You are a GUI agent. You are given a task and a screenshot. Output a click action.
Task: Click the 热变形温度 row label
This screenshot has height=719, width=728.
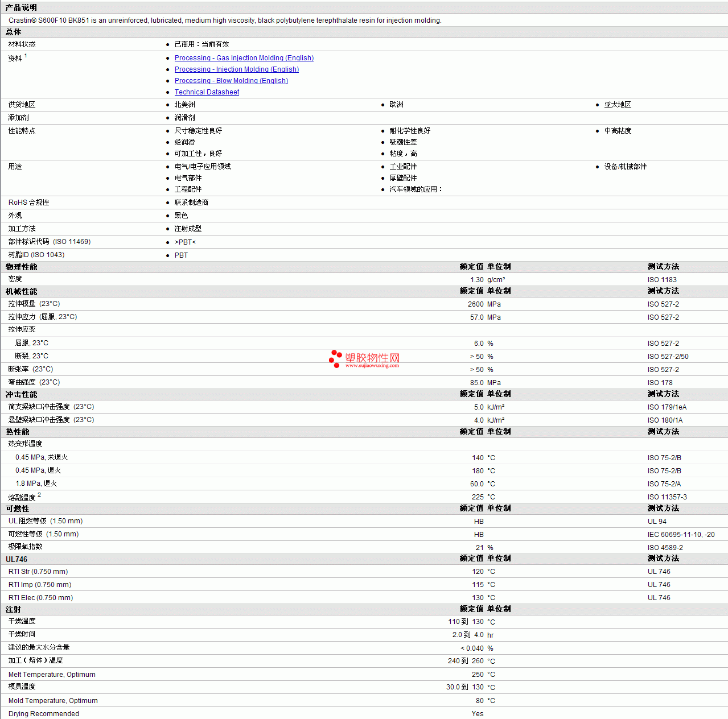25,444
